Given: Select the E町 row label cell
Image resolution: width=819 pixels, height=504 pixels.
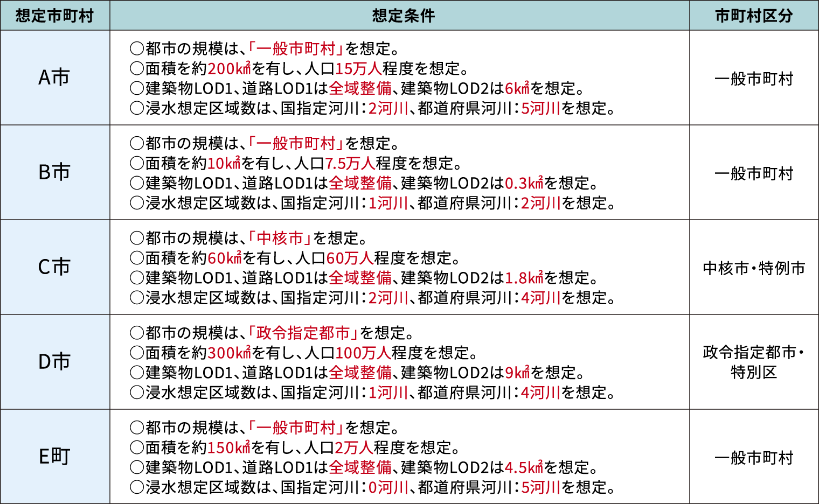Looking at the screenshot, I should [54, 457].
